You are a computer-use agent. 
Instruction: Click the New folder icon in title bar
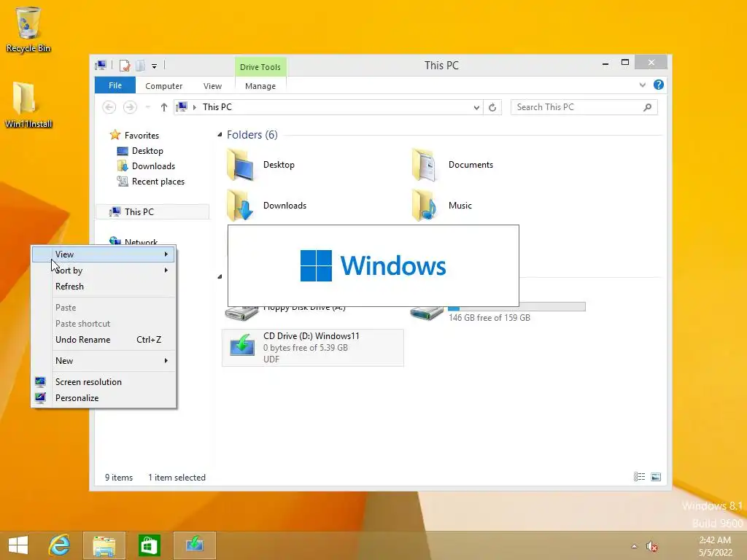tap(141, 65)
